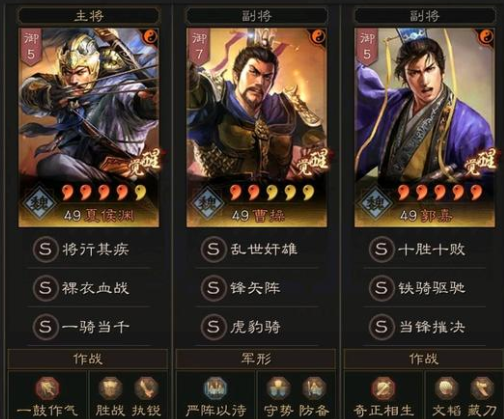This screenshot has width=504, height=419.
Task: Select the 藏刀 tactic icon
Action: click(482, 389)
